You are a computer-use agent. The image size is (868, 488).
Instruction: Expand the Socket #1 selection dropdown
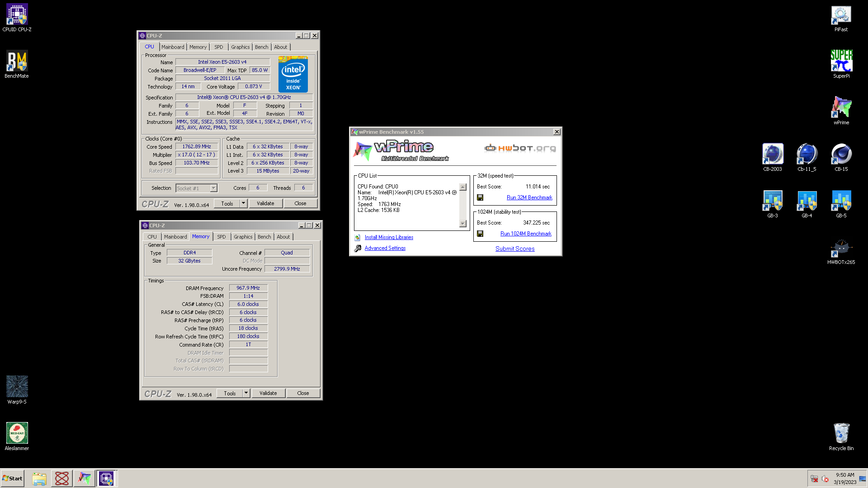[213, 188]
